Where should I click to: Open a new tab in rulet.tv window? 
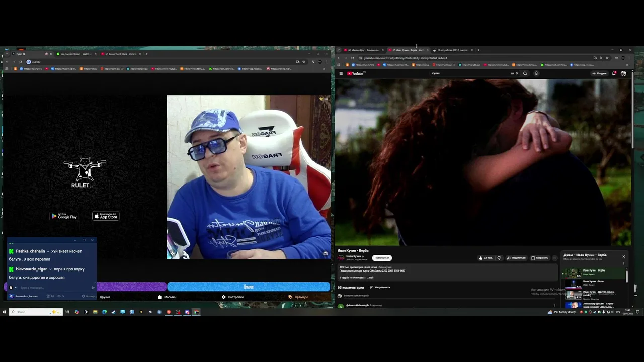coord(146,54)
